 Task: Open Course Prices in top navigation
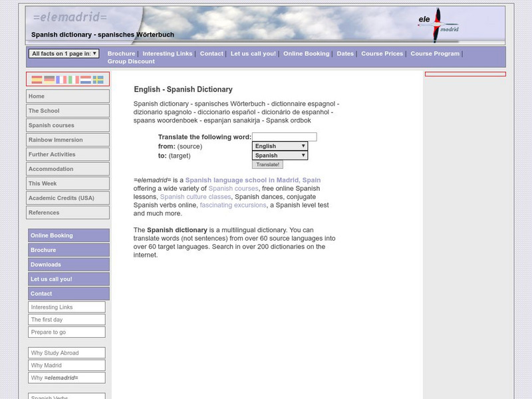[x=382, y=54]
